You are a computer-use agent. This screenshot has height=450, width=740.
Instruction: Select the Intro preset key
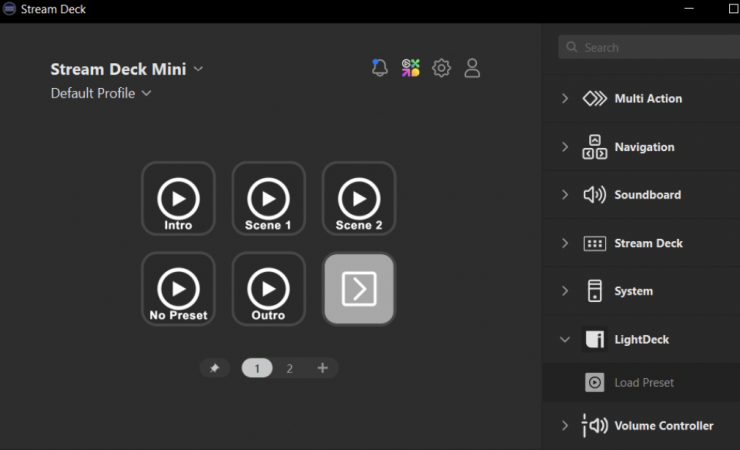point(178,199)
